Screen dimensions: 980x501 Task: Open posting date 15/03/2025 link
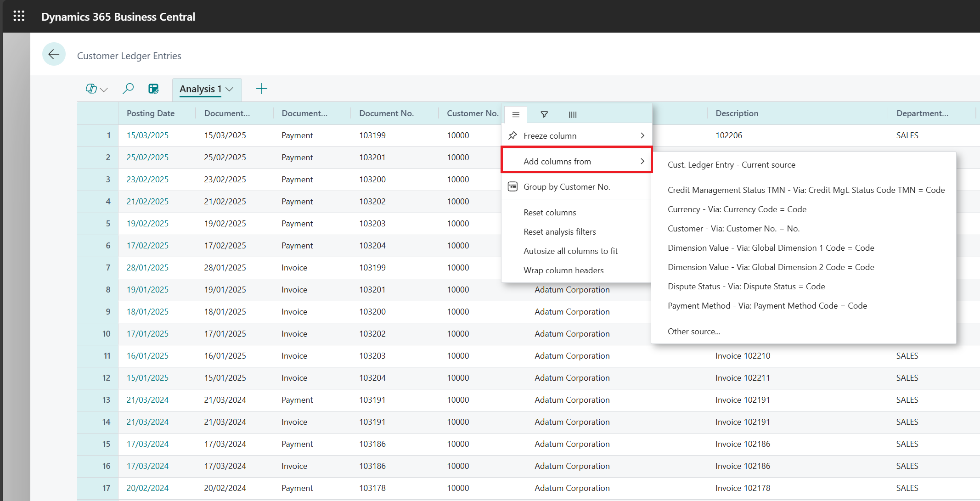147,135
